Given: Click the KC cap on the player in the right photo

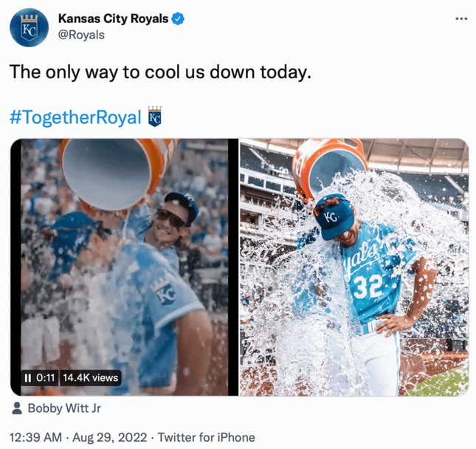Looking at the screenshot, I should (x=334, y=218).
